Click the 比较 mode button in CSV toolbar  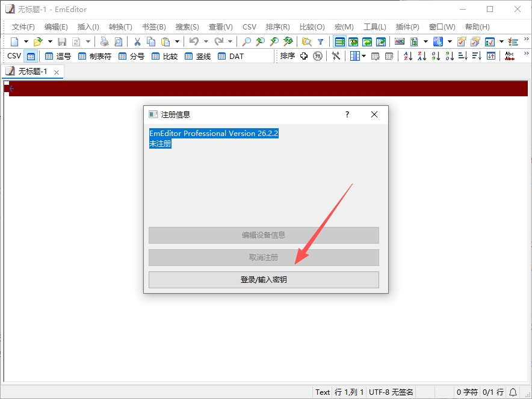pyautogui.click(x=164, y=57)
